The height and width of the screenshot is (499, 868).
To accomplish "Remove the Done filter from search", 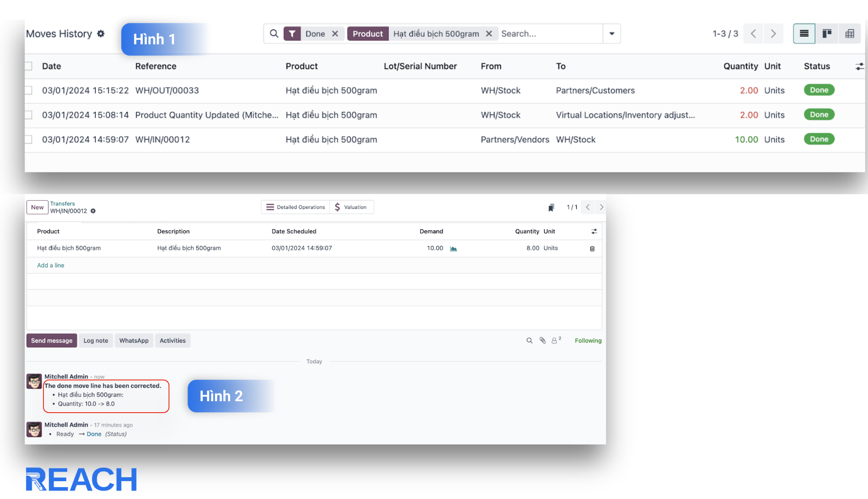I will click(x=335, y=34).
